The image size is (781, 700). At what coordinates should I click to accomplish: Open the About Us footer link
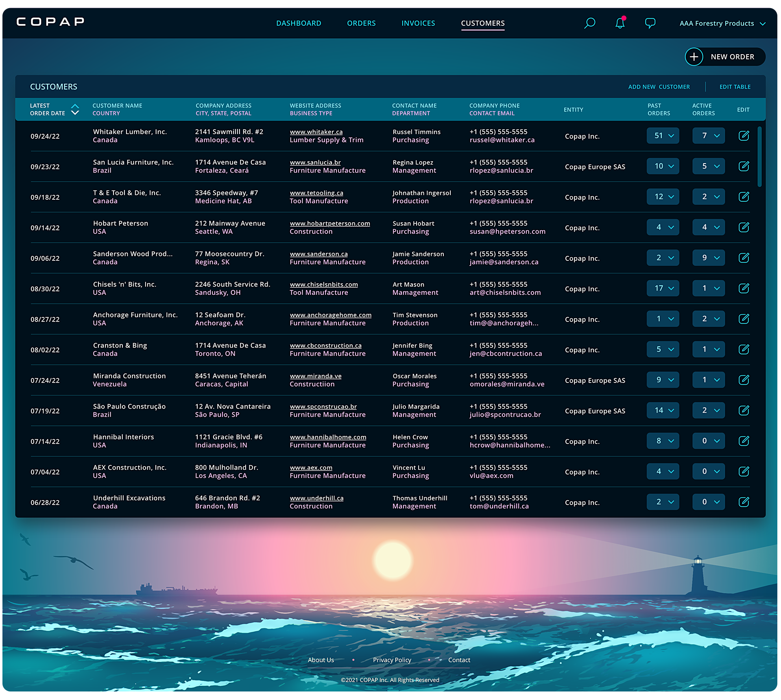(321, 660)
